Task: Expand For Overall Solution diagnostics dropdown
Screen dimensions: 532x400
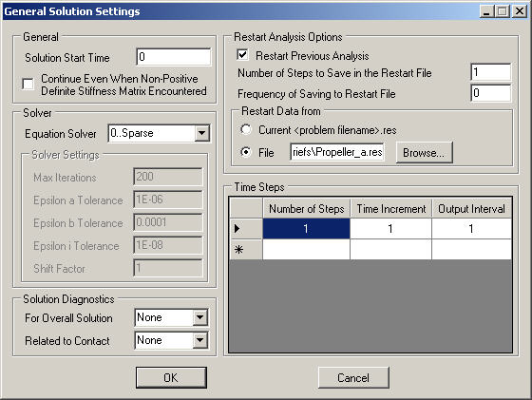Action: coord(199,318)
